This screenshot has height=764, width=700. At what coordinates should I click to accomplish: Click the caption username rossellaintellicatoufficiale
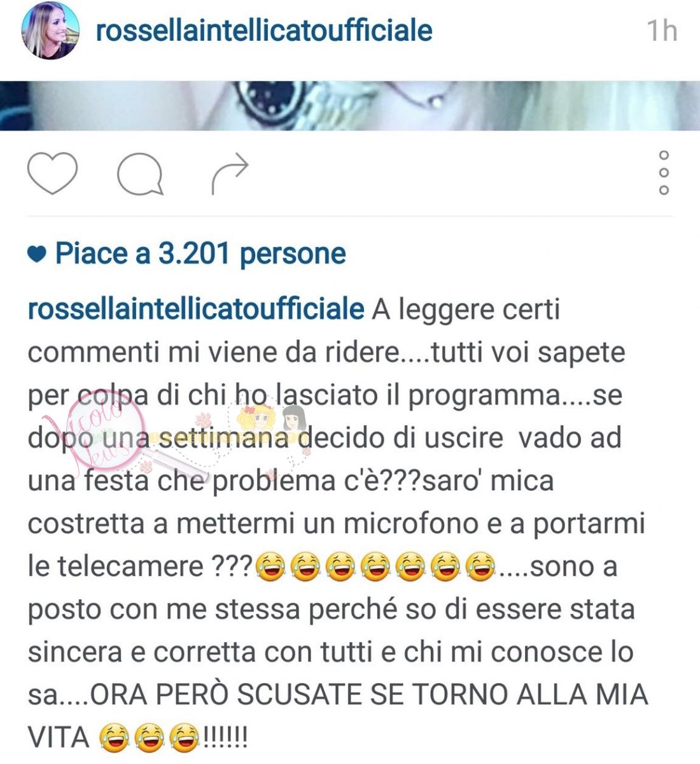pos(196,309)
